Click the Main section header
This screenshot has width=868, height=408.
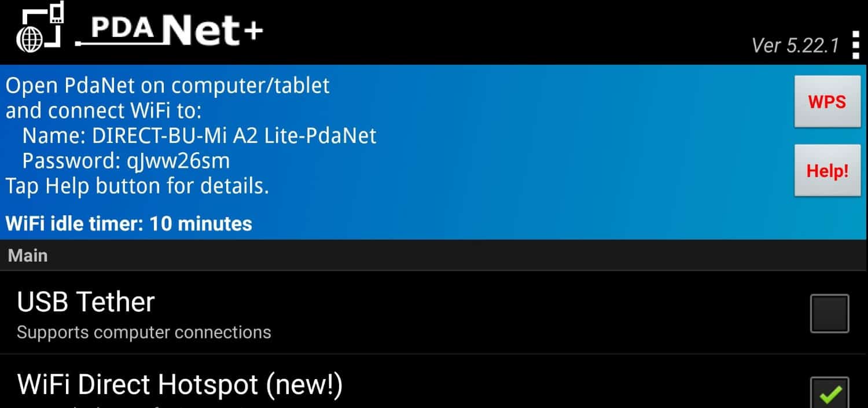(28, 255)
